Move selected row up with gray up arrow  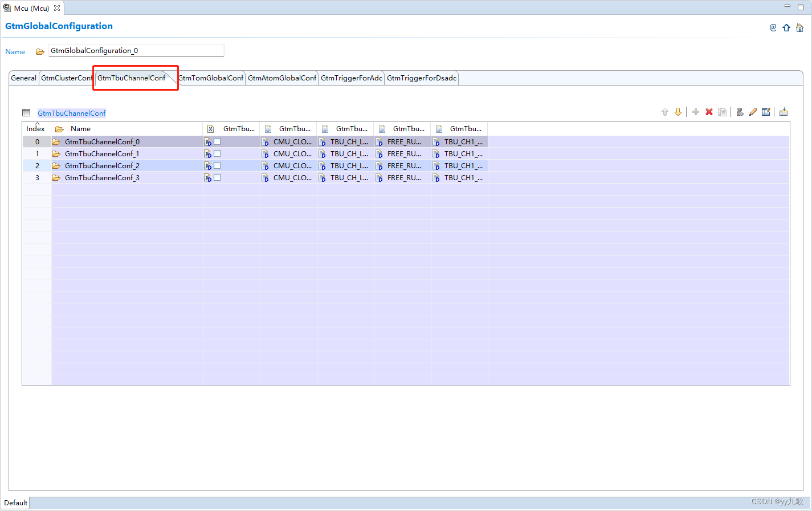[x=664, y=112]
